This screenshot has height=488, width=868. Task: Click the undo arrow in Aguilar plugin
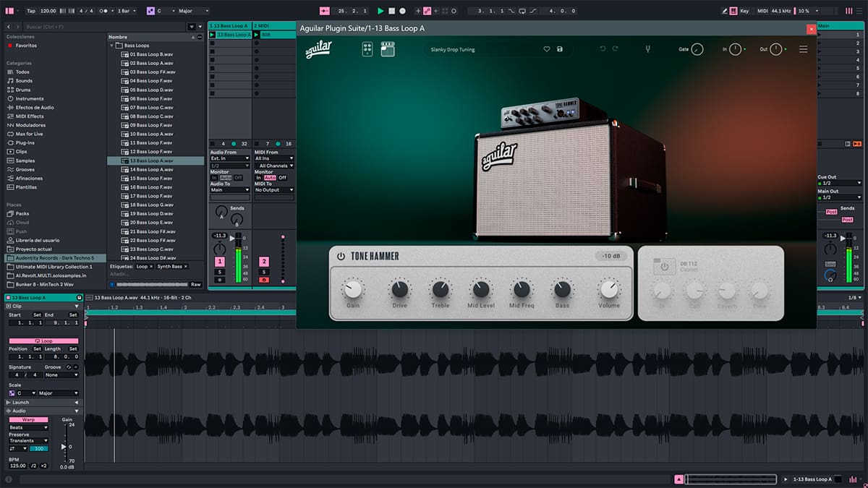tap(603, 49)
